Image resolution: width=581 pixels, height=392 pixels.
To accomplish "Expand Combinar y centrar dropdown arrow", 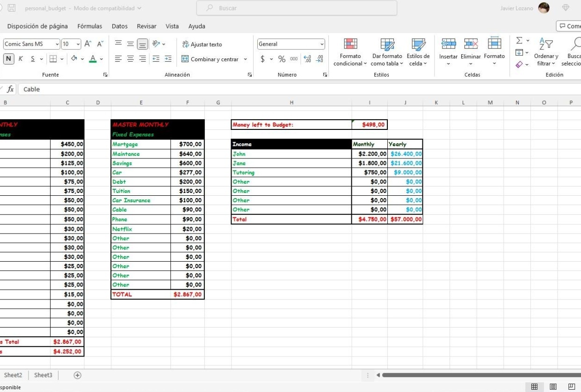I will click(245, 59).
